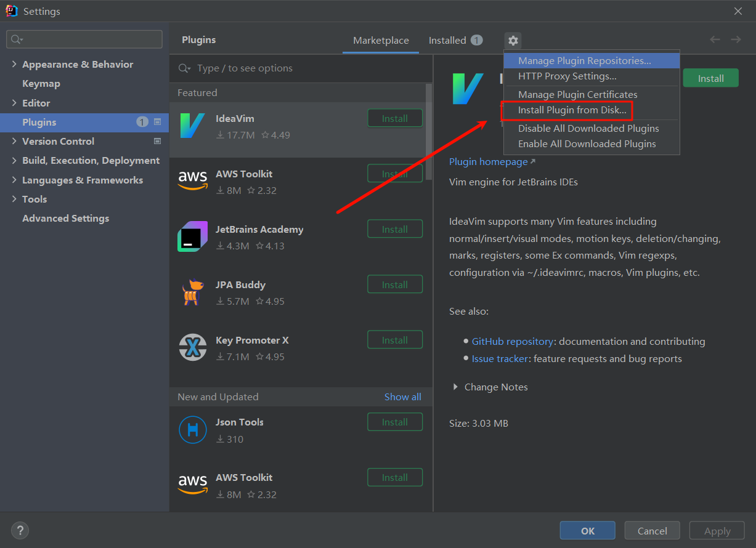Click the Key Promoter X plugin icon
The height and width of the screenshot is (548, 756).
coord(192,347)
